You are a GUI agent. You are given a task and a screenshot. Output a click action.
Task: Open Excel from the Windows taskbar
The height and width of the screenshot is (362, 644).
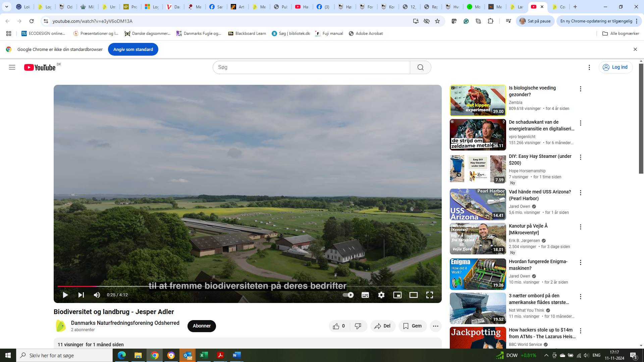(204, 355)
